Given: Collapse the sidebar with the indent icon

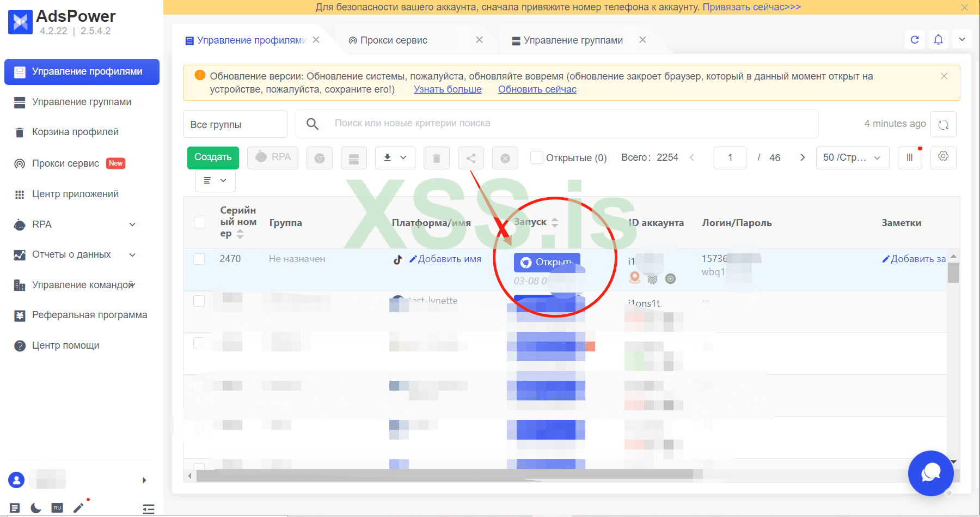Looking at the screenshot, I should (x=149, y=509).
